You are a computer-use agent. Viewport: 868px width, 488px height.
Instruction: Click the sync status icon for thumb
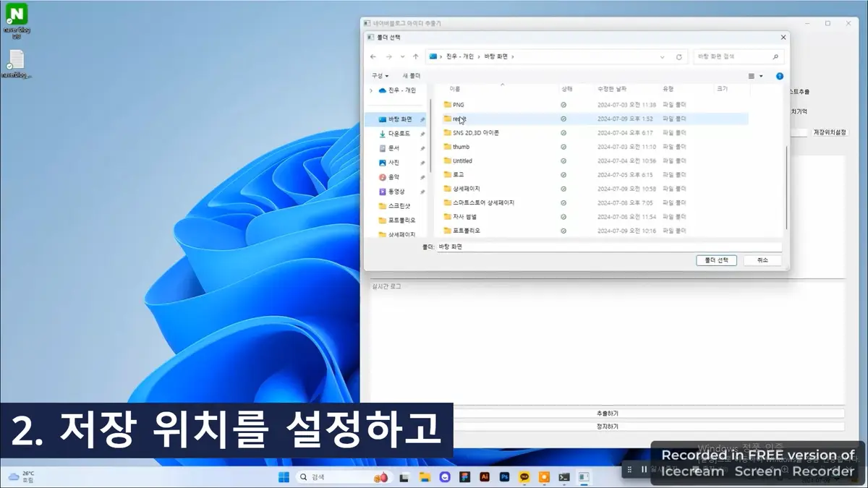563,147
